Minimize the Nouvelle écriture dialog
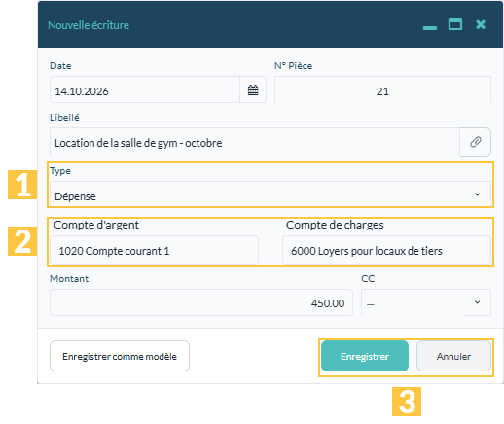The image size is (504, 424). point(430,27)
